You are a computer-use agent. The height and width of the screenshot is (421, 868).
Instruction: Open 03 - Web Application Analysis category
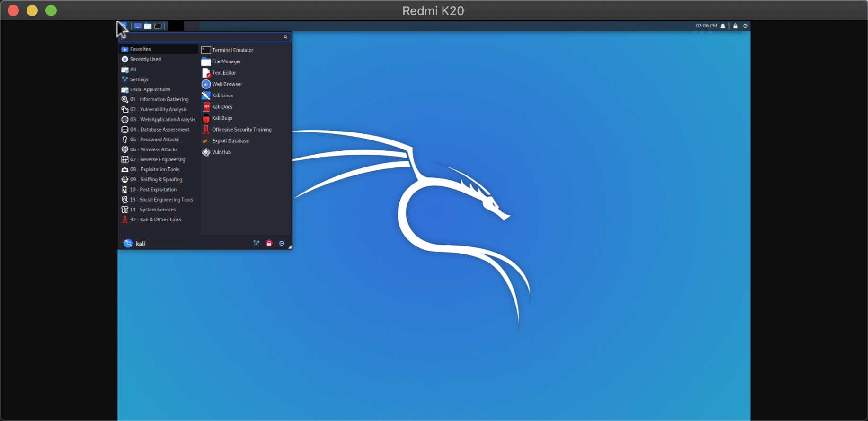(x=159, y=120)
